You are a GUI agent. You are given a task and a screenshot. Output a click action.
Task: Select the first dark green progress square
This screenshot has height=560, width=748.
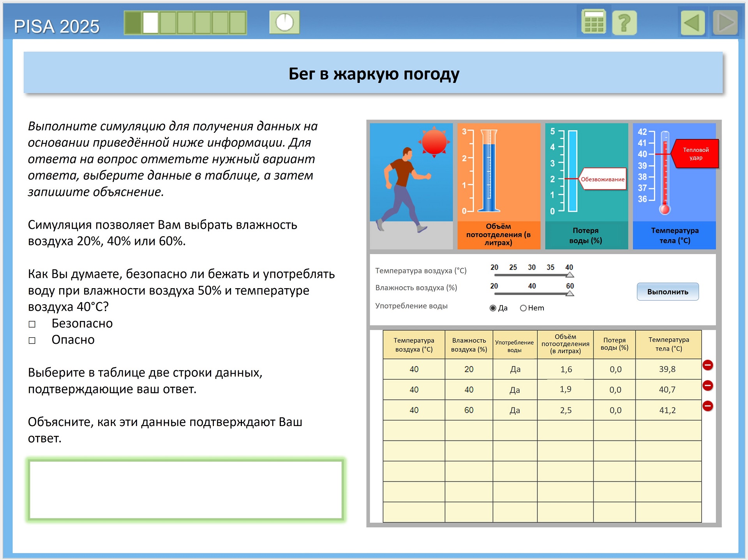133,23
